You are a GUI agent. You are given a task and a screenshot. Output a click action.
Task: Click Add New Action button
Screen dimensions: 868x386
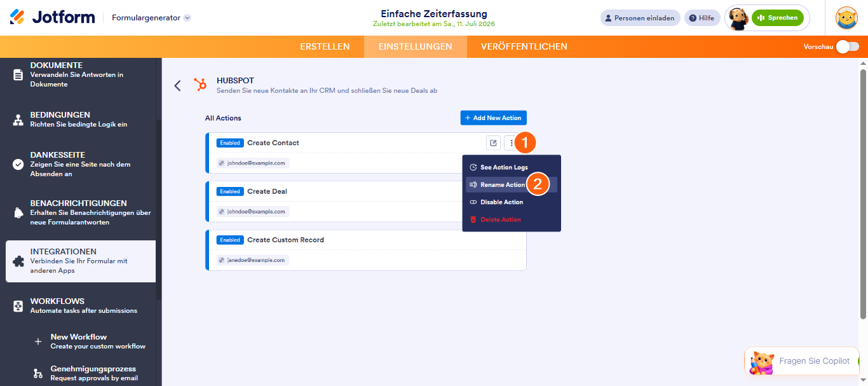[x=494, y=118]
